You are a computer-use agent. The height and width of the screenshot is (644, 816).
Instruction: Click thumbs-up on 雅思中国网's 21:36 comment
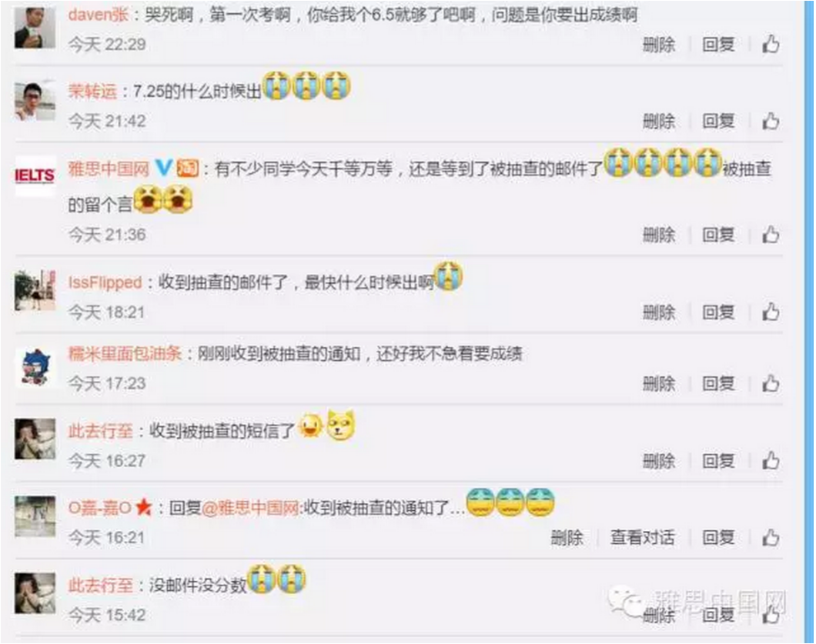[x=771, y=235]
